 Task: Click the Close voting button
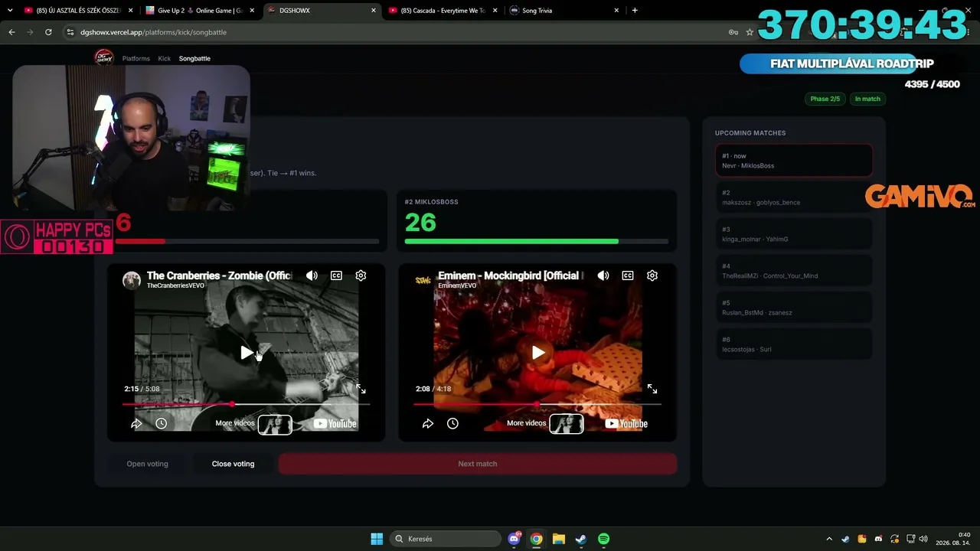(233, 464)
